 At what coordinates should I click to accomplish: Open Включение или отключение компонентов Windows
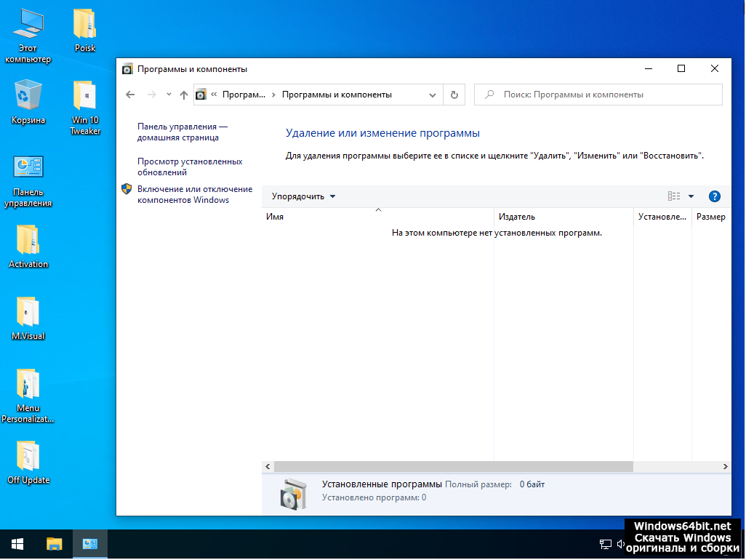(x=194, y=194)
